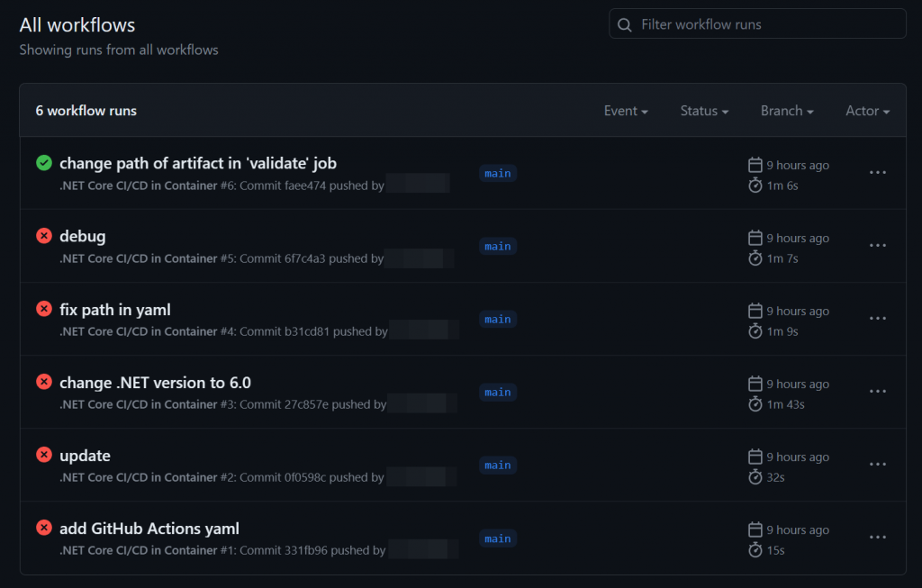Expand the Event filter dropdown
The width and height of the screenshot is (922, 588).
(626, 111)
